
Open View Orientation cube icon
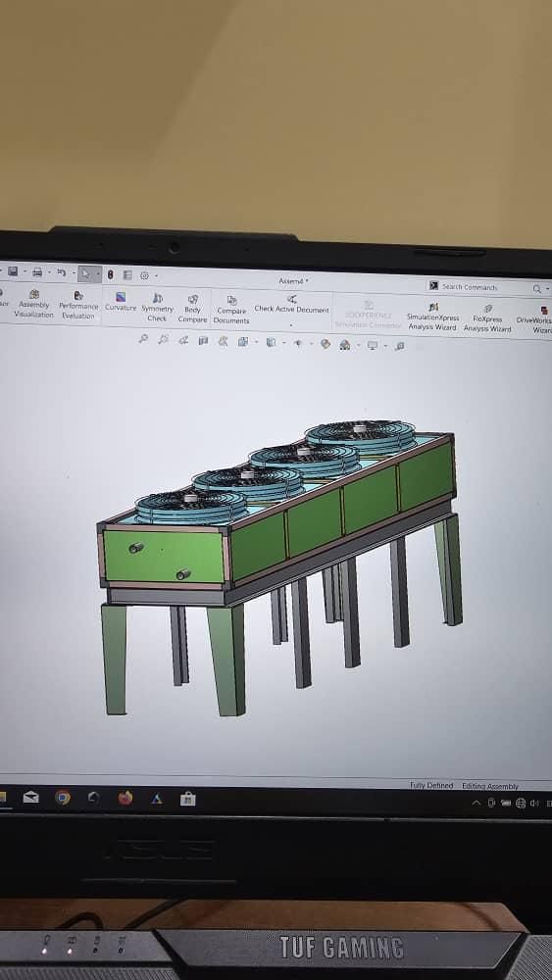[x=242, y=342]
